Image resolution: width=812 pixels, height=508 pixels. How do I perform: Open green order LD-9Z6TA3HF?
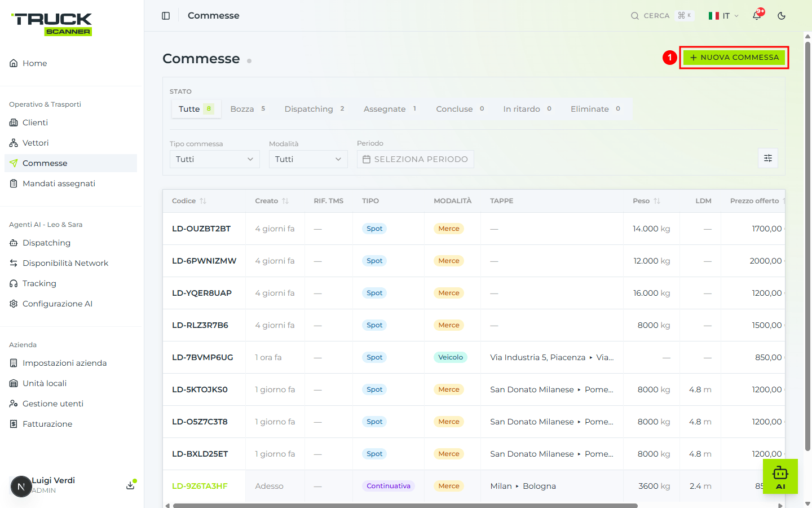coord(200,486)
